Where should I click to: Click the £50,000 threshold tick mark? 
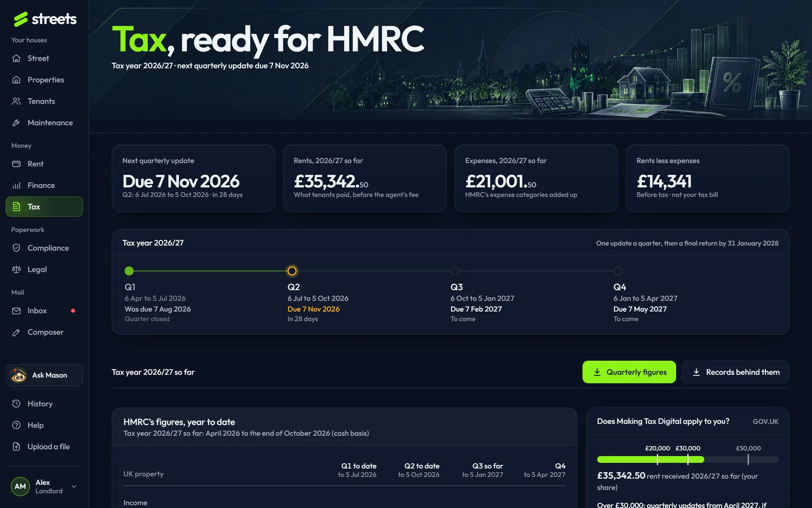coord(748,460)
